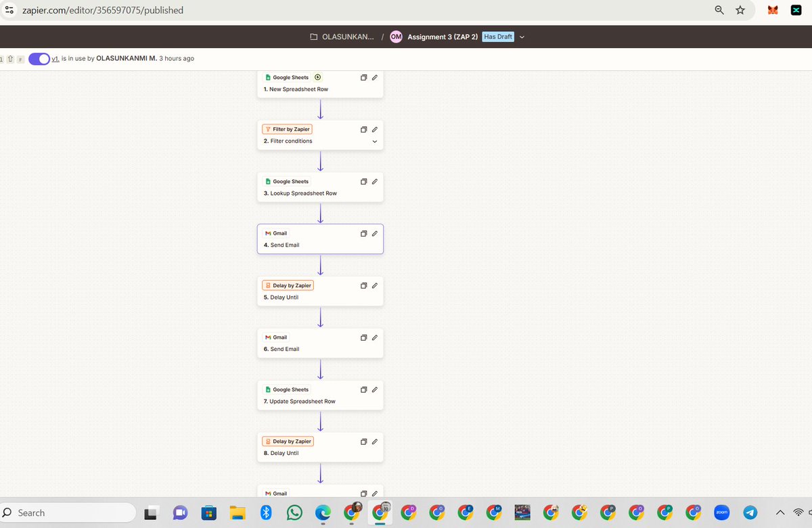This screenshot has width=812, height=528.
Task: Show hidden system tray icons
Action: 780,513
